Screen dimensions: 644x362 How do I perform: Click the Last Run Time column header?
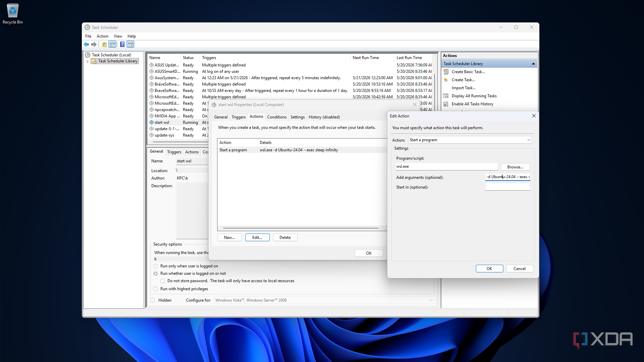pos(414,58)
